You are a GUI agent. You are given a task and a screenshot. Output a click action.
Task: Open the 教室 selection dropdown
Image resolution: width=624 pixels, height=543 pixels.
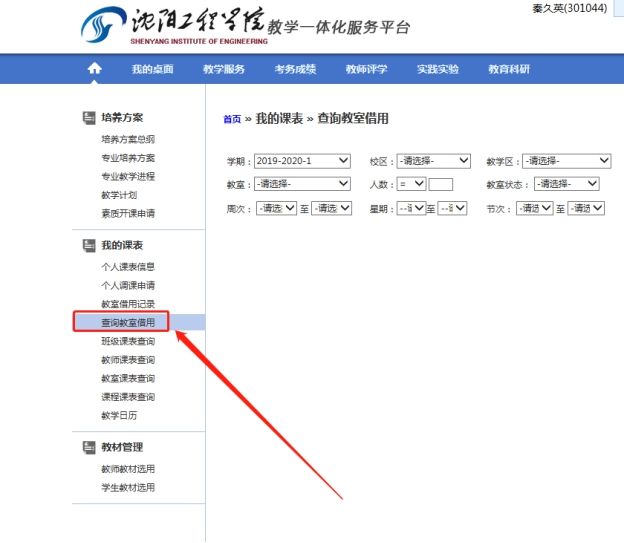coord(302,184)
